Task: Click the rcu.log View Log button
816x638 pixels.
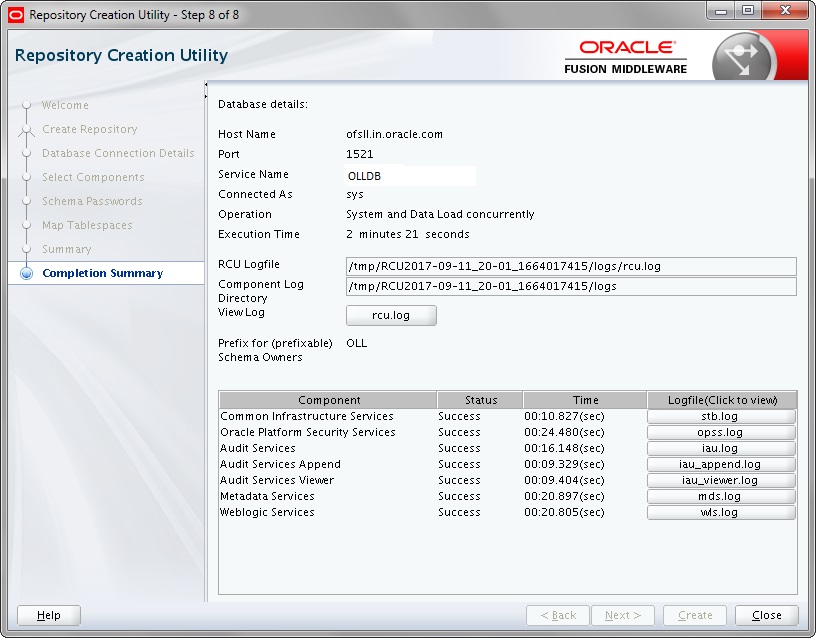Action: pos(391,315)
